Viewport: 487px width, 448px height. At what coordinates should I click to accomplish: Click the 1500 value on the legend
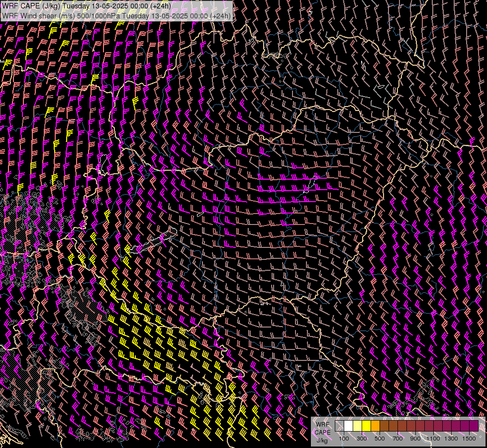[x=469, y=439]
